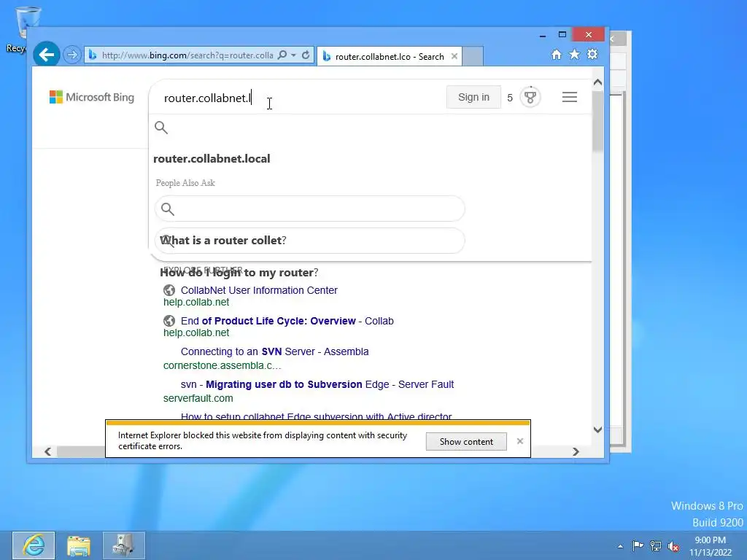Viewport: 747px width, 560px height.
Task: Open Migrating user db to Subversion Edge link
Action: point(317,384)
